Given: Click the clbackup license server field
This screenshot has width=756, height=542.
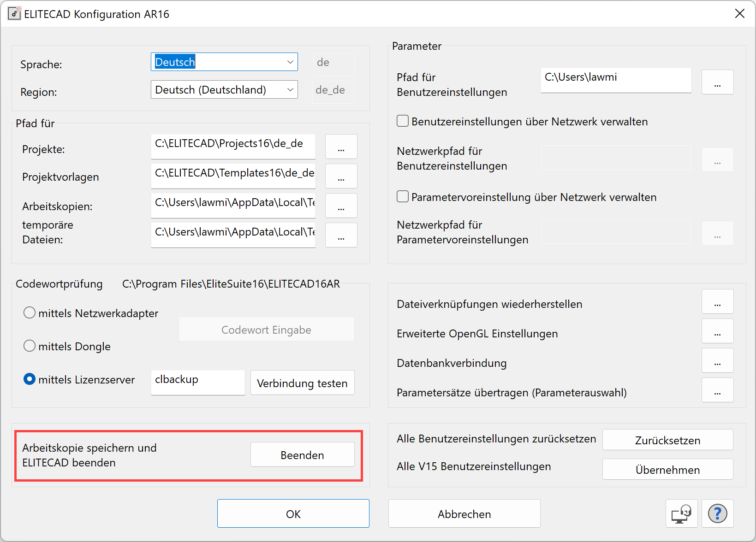Looking at the screenshot, I should click(197, 382).
